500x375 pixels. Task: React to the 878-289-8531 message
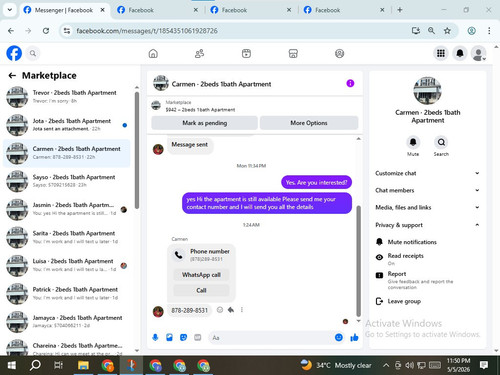[220, 310]
